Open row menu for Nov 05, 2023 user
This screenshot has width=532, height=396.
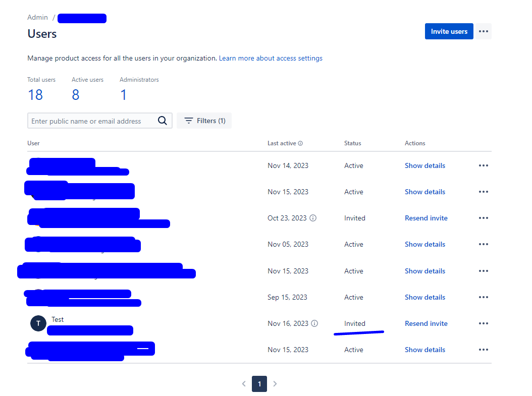click(483, 244)
